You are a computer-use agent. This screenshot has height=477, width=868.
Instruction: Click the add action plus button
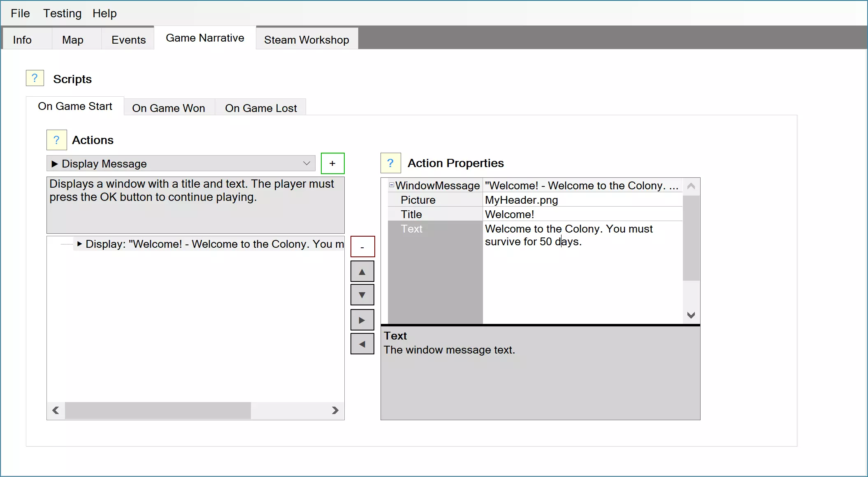point(332,163)
